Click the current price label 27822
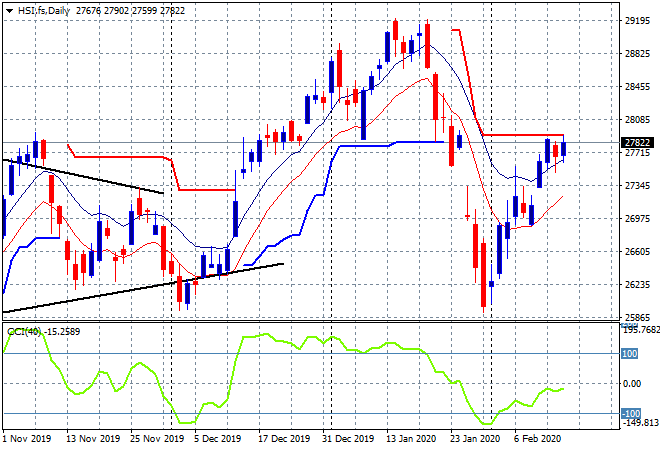Viewport: 660px width, 450px height. (x=637, y=143)
